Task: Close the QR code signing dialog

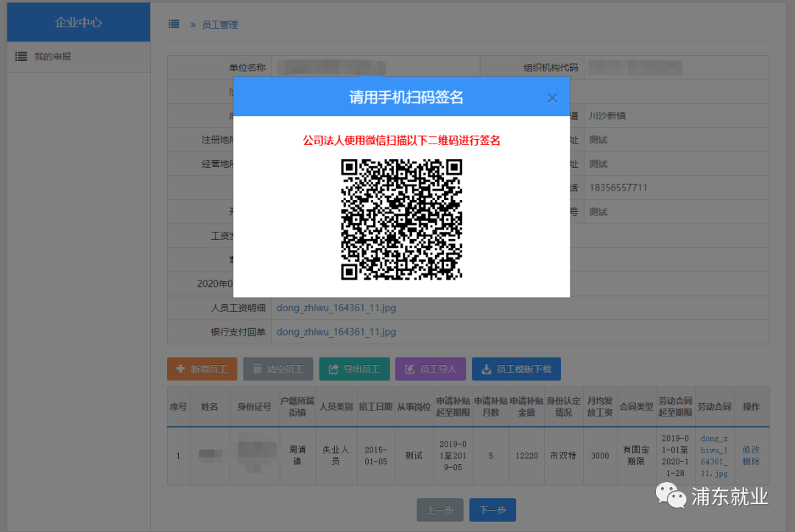Action: click(552, 99)
